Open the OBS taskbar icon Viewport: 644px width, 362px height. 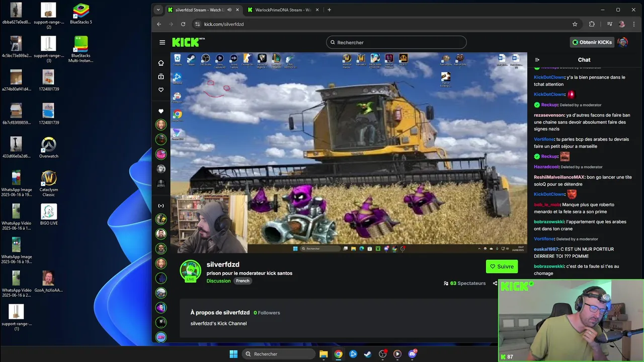tap(382, 354)
